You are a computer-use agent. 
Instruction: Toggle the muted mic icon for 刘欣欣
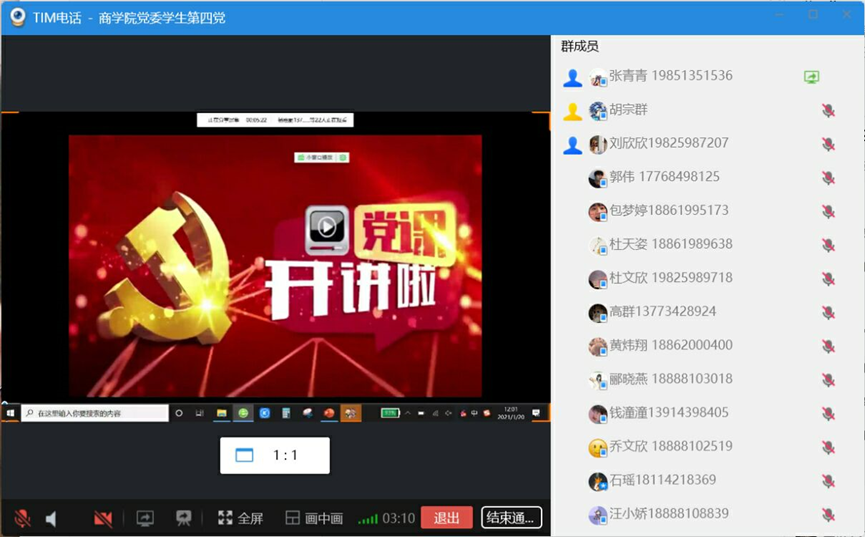[828, 145]
